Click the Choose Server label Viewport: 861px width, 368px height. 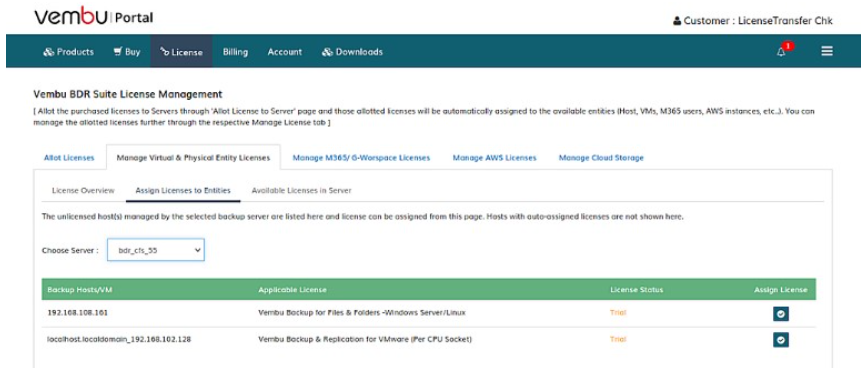[70, 250]
